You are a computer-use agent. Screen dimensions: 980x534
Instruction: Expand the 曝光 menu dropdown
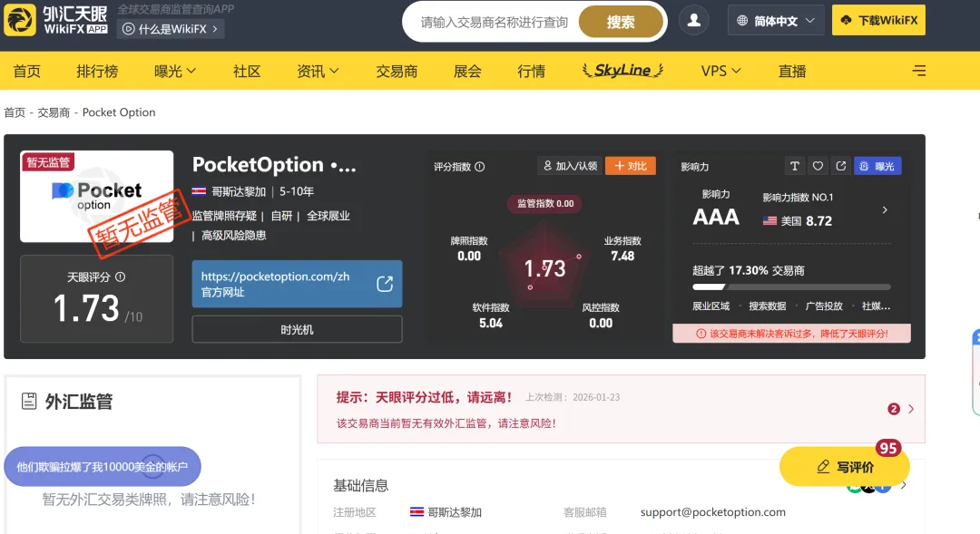click(175, 72)
